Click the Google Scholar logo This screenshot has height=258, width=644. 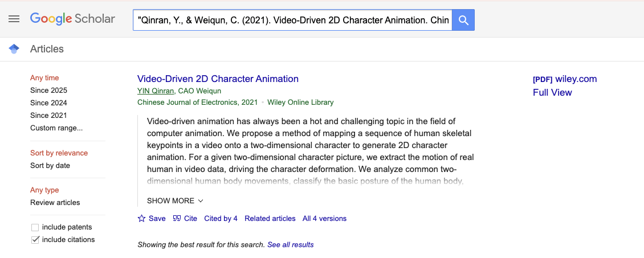[x=72, y=19]
